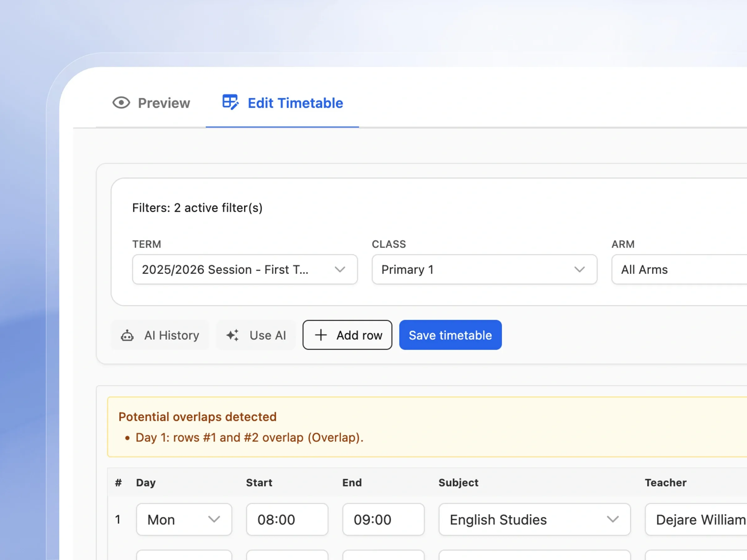The height and width of the screenshot is (560, 747).
Task: Click the End time field showing 09:00
Action: [x=383, y=520]
